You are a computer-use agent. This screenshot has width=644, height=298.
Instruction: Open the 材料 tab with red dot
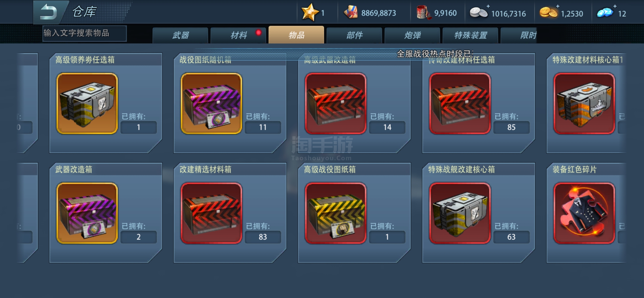click(x=238, y=35)
